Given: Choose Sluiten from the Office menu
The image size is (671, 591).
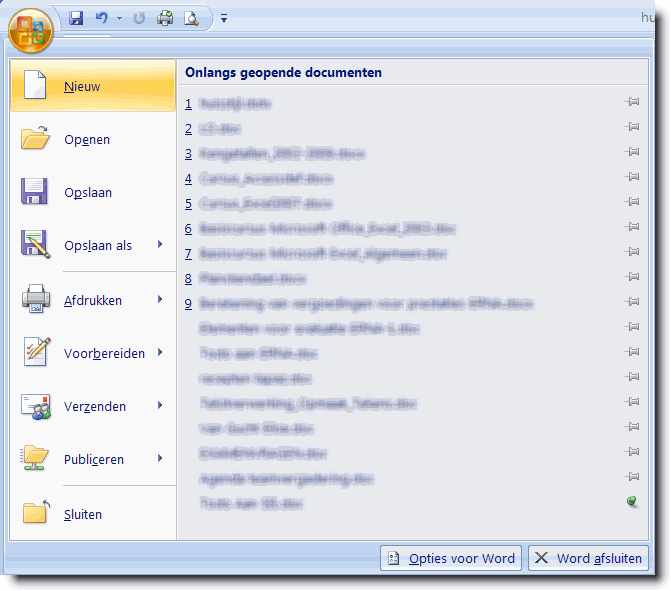Looking at the screenshot, I should 82,514.
